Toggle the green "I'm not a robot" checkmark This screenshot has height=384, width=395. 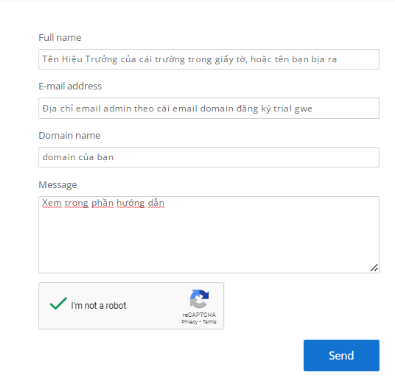pyautogui.click(x=58, y=304)
